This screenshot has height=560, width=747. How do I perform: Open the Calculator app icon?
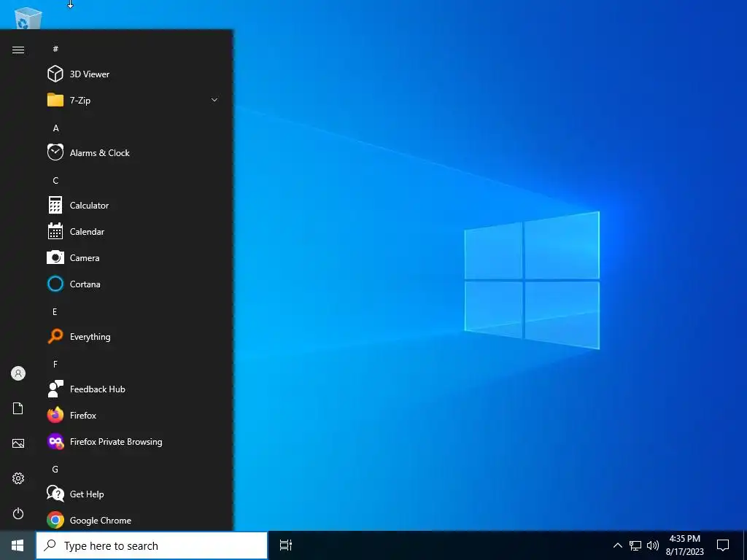click(55, 205)
